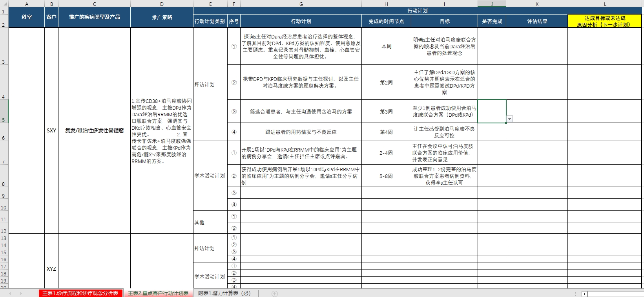
Task: Add a new sheet with the plus button
Action: click(275, 293)
